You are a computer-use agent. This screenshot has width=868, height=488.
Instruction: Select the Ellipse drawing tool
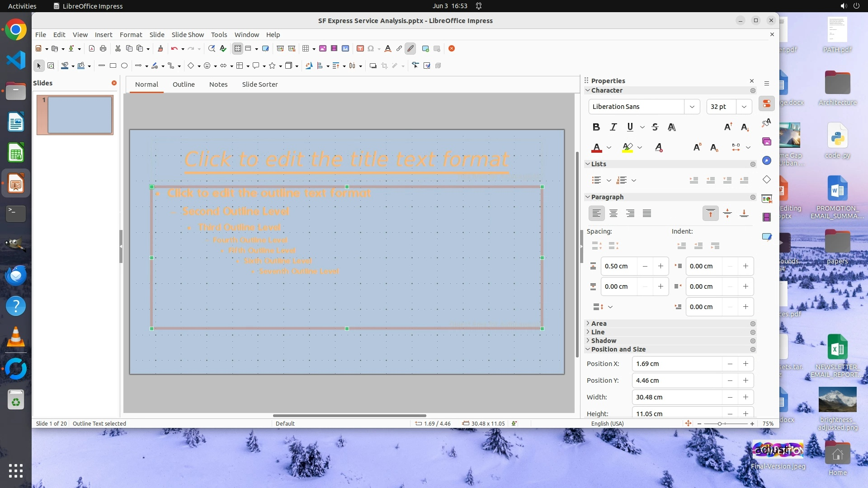(x=124, y=66)
